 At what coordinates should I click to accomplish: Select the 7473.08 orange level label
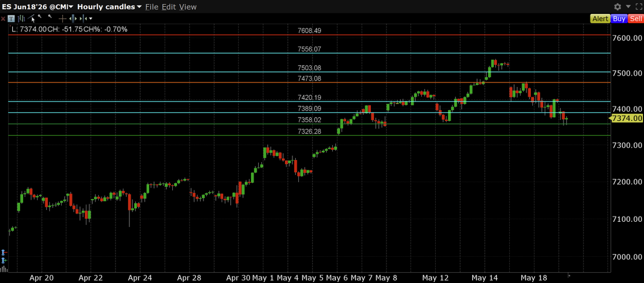coord(309,78)
